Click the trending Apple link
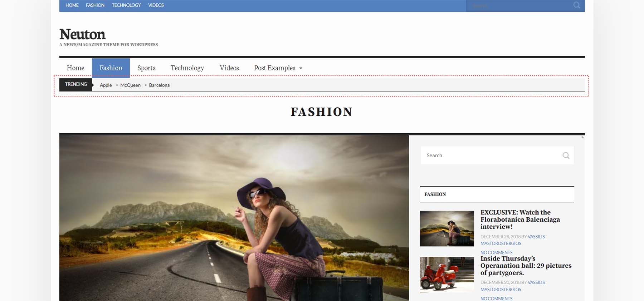Viewport: 644px width, 301px height. click(x=106, y=85)
